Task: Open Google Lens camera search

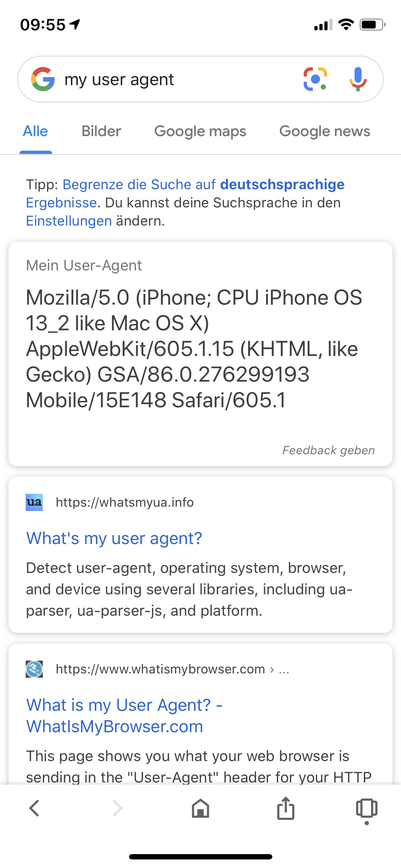Action: 315,79
